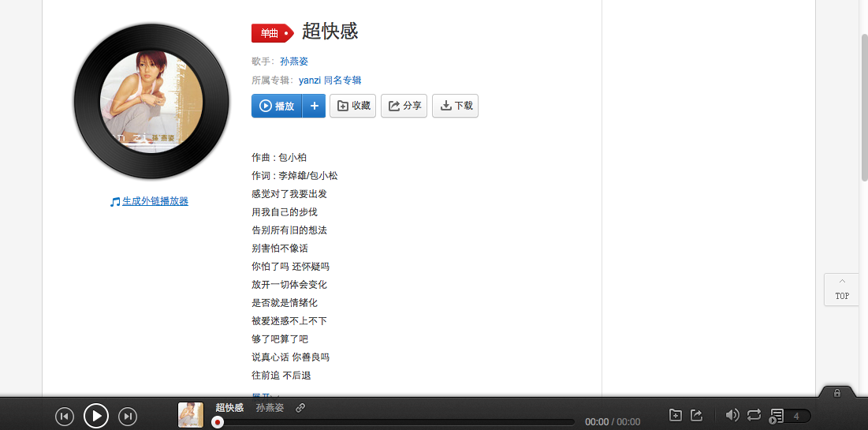Open the playlist queue showing 4
The width and height of the screenshot is (868, 430).
coord(791,416)
